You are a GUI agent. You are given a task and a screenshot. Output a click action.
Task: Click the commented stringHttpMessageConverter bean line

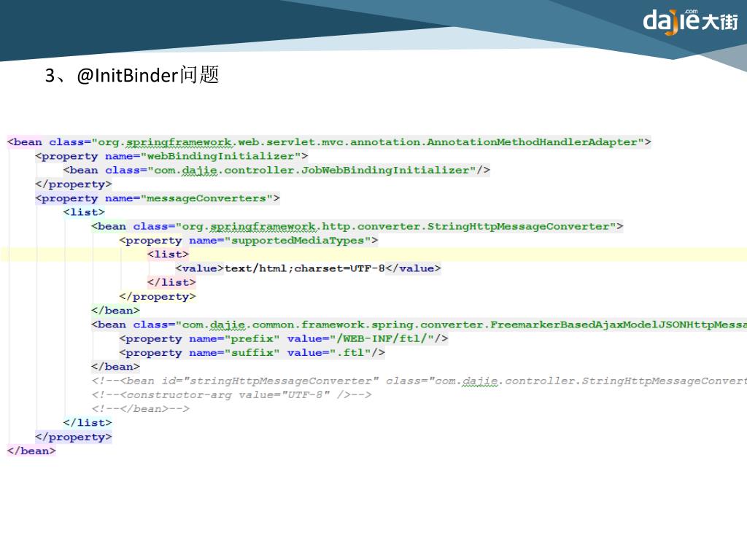(x=419, y=381)
